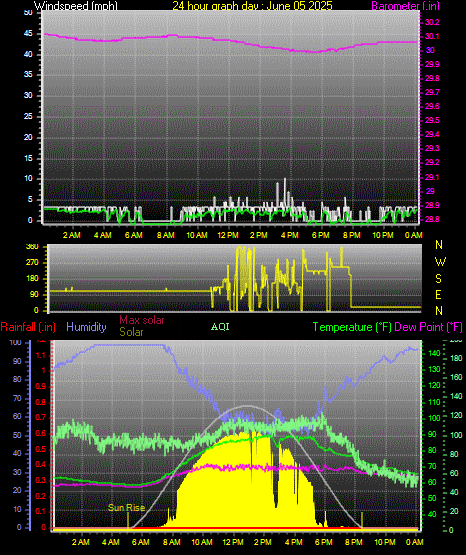Click red rainfall axis value '0.6'

tap(41, 434)
